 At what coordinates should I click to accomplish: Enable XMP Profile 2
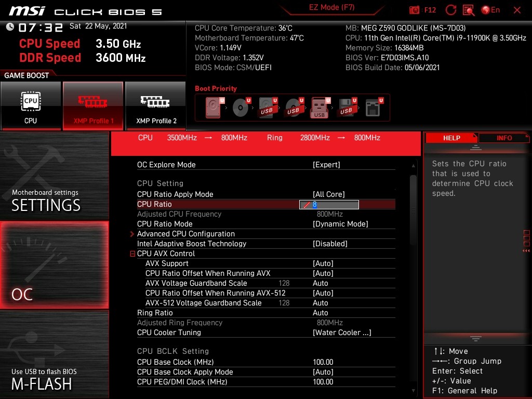pyautogui.click(x=156, y=105)
